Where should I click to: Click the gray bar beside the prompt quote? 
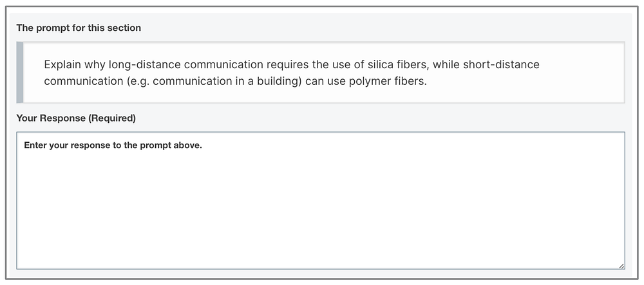tap(20, 72)
